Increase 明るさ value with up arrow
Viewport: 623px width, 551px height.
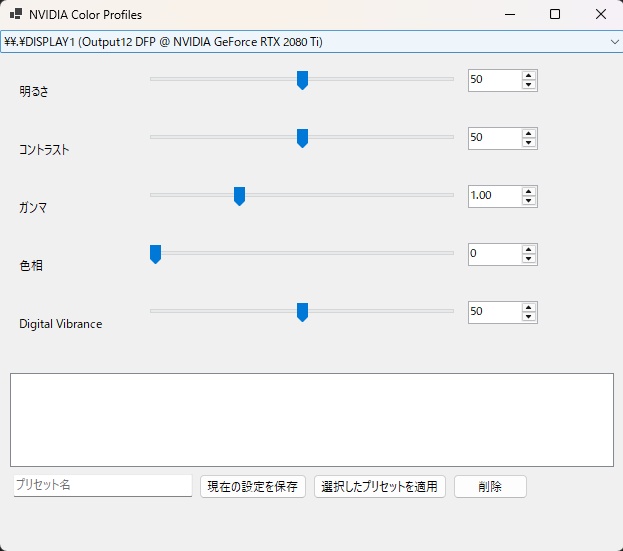528,75
